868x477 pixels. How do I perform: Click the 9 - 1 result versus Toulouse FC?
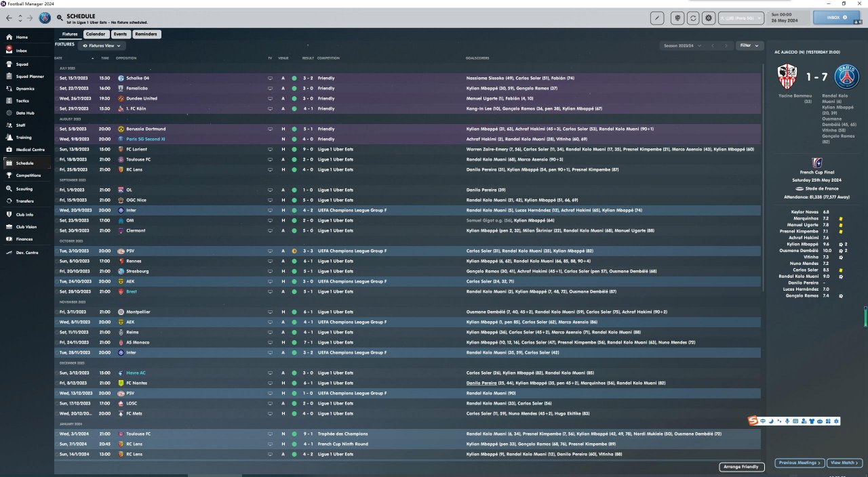click(x=308, y=434)
